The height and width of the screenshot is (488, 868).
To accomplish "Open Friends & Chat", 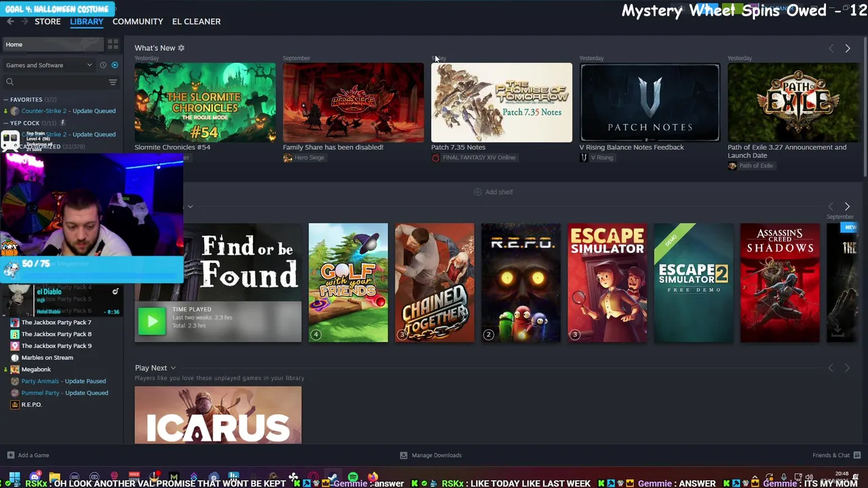I will [836, 455].
